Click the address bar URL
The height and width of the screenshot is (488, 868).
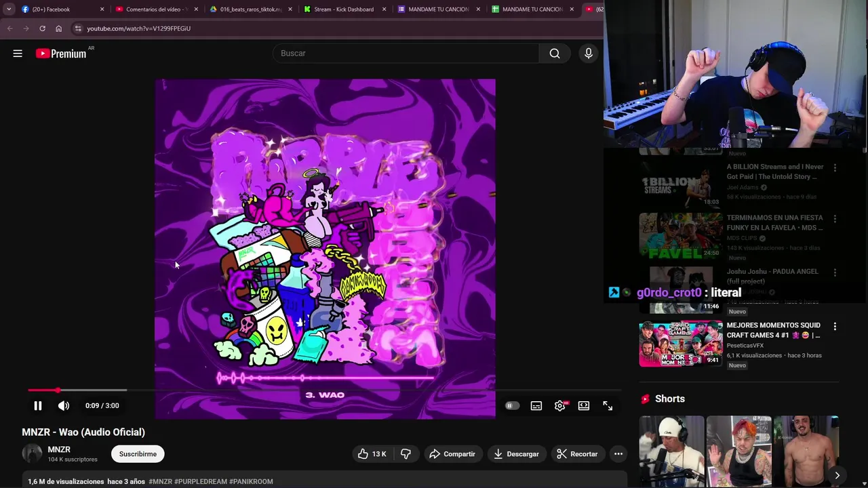coord(138,28)
